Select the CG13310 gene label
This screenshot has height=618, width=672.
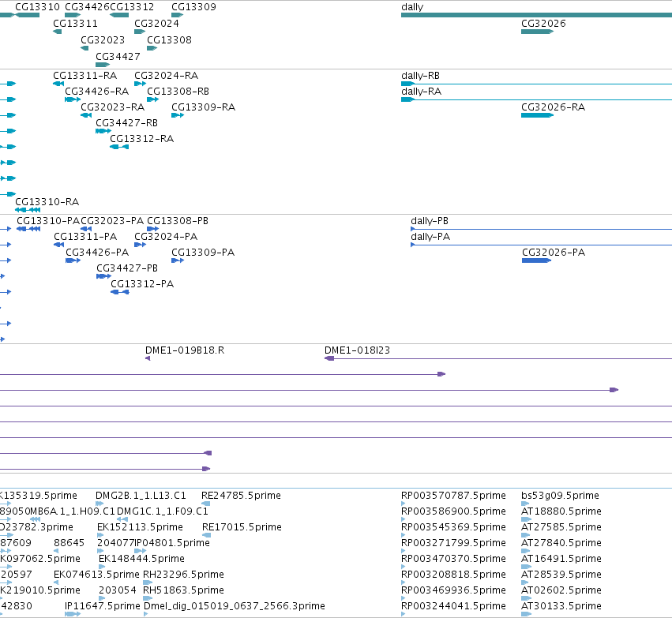pyautogui.click(x=37, y=7)
